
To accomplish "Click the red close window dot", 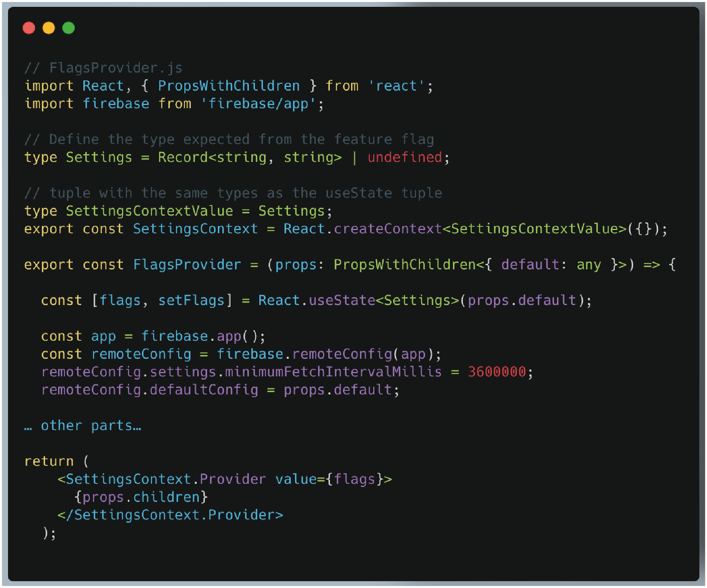I will coord(29,28).
